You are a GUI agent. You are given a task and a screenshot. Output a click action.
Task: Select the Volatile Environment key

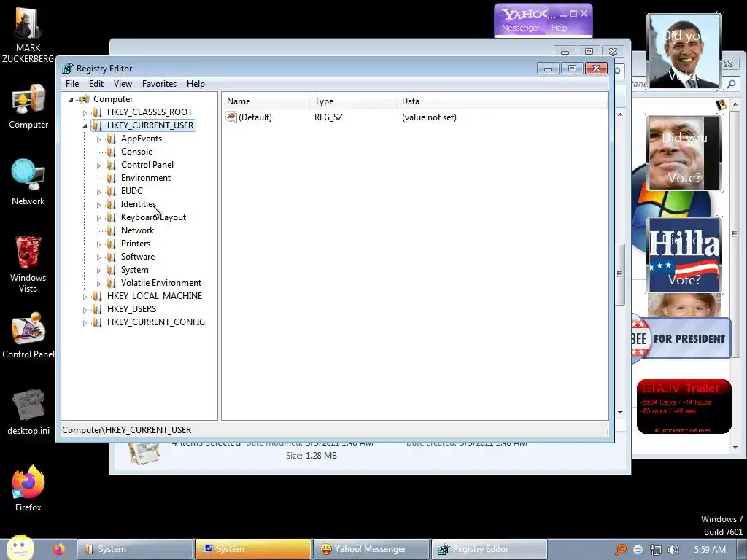pyautogui.click(x=161, y=283)
